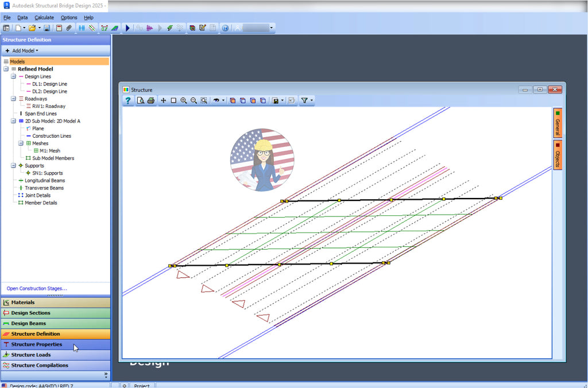The image size is (588, 388).
Task: Collapse the Supports tree node
Action: (x=13, y=165)
